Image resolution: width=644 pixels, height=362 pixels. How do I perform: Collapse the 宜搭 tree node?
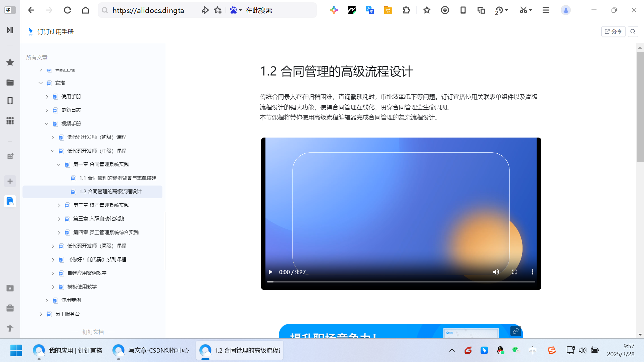point(41,83)
